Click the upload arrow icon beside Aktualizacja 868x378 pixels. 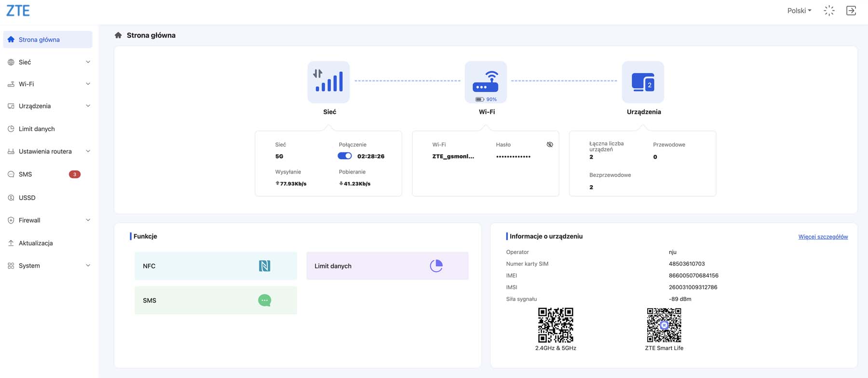11,243
